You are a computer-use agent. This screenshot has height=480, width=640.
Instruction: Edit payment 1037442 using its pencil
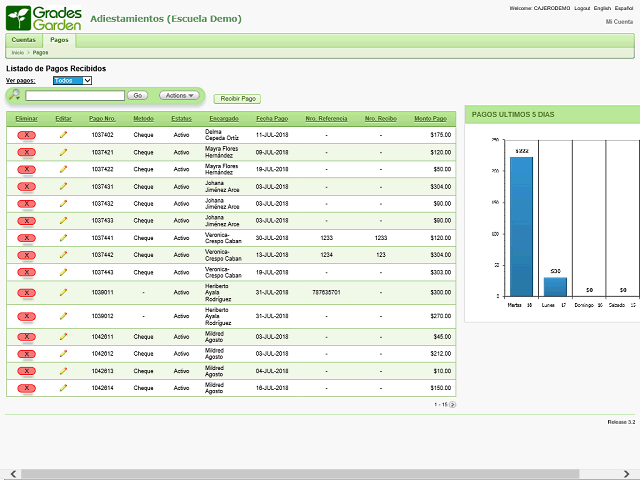point(63,255)
